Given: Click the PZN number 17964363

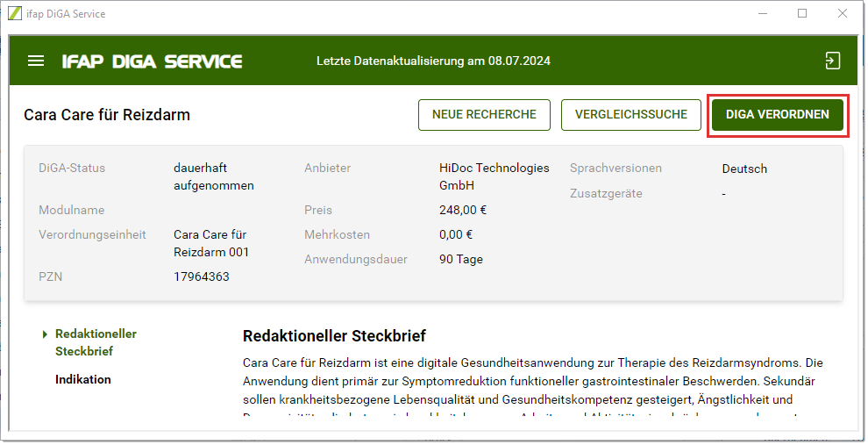Looking at the screenshot, I should click(x=202, y=276).
